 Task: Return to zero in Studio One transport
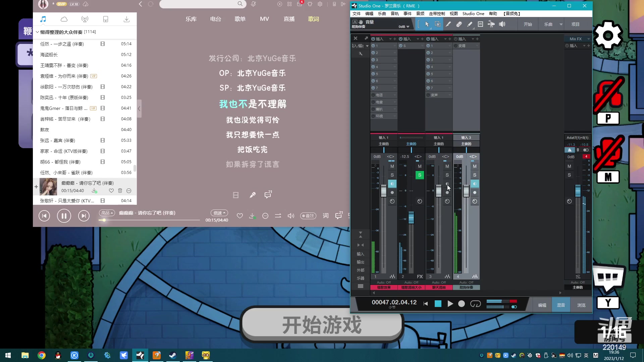(426, 304)
